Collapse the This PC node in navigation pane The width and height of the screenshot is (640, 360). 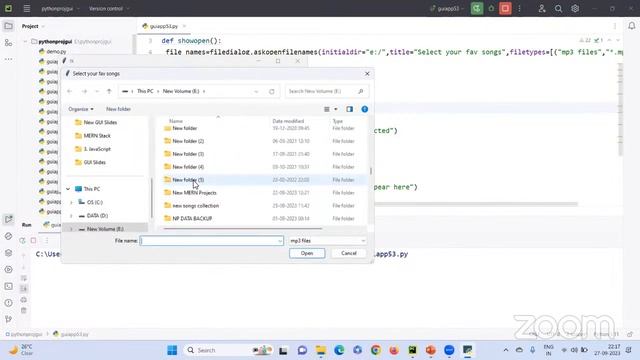(68, 189)
